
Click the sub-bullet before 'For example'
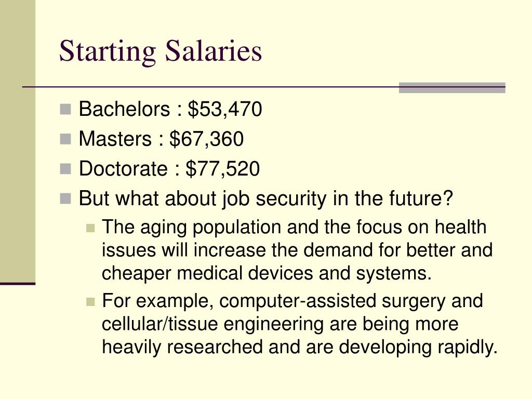(x=90, y=302)
